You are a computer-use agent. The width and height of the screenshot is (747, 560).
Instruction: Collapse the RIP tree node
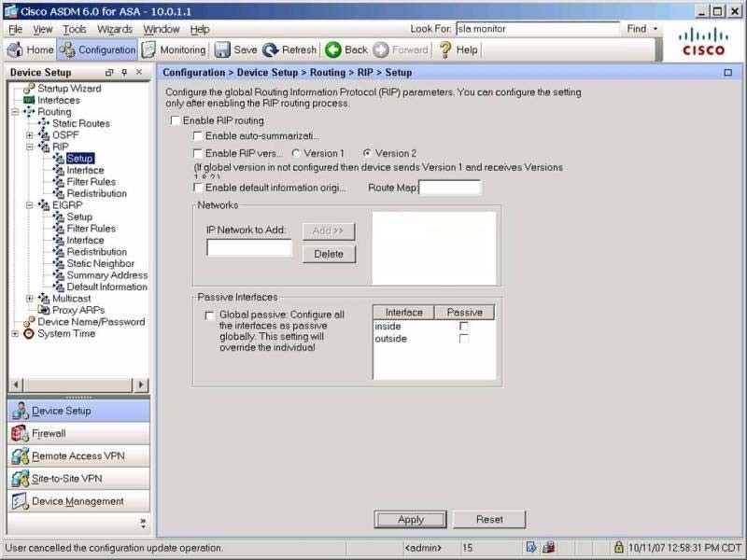coord(30,147)
